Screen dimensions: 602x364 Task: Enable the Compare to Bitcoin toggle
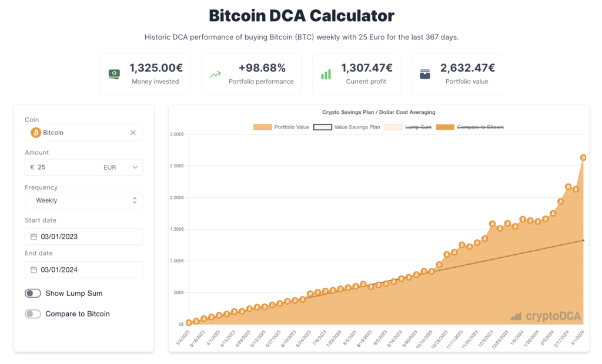point(33,314)
